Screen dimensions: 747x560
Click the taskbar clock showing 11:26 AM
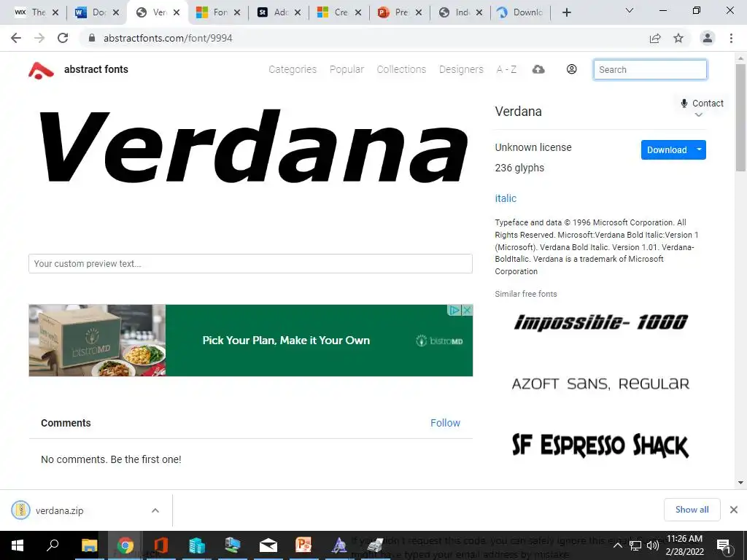[684, 545]
